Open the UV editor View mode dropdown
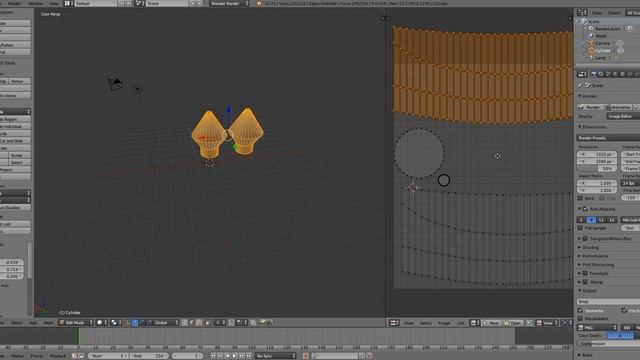The image size is (640, 360). [547, 323]
